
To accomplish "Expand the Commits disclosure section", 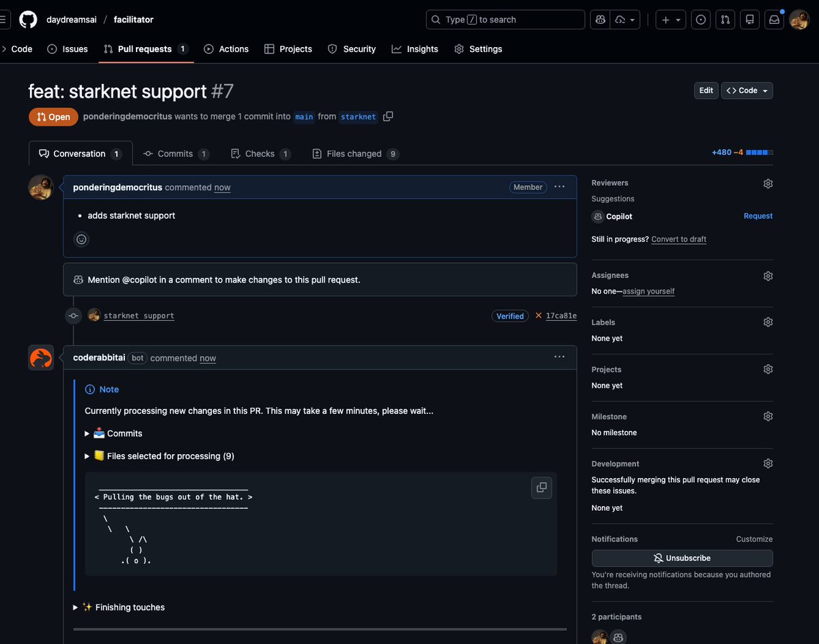I will click(x=113, y=434).
